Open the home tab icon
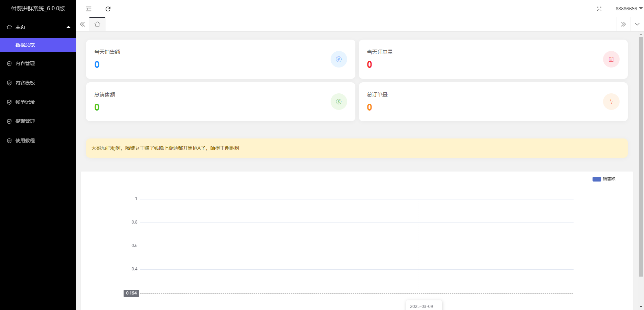 point(97,24)
